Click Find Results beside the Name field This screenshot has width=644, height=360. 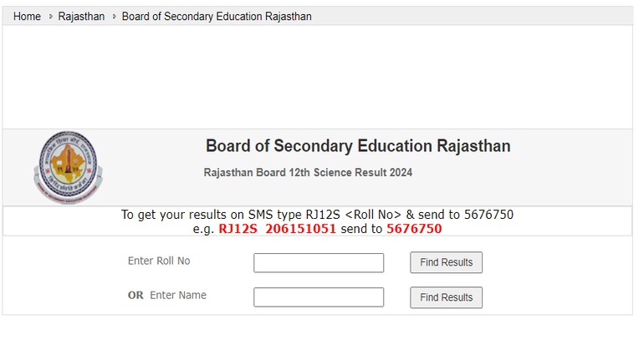click(446, 297)
